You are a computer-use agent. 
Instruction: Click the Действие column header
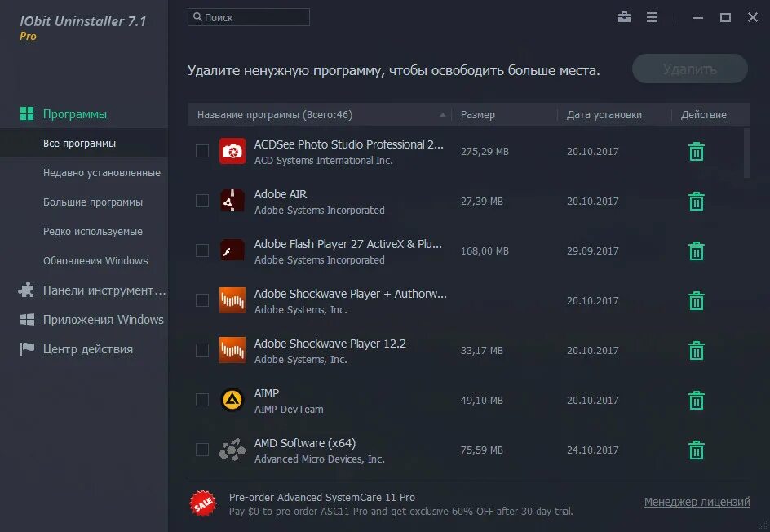[x=703, y=115]
